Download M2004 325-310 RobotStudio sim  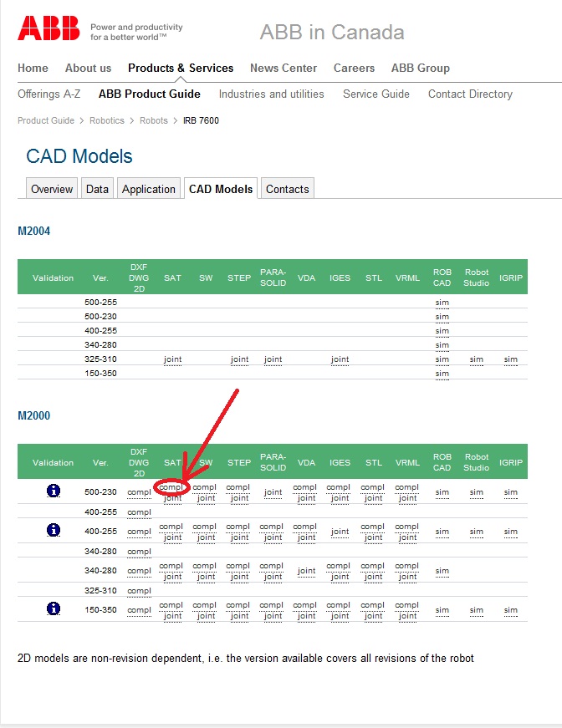[x=476, y=359]
